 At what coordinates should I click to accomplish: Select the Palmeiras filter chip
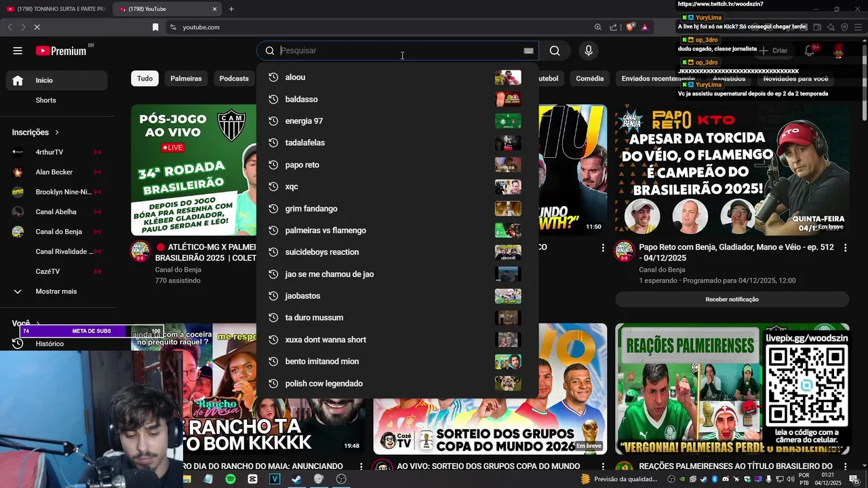186,79
